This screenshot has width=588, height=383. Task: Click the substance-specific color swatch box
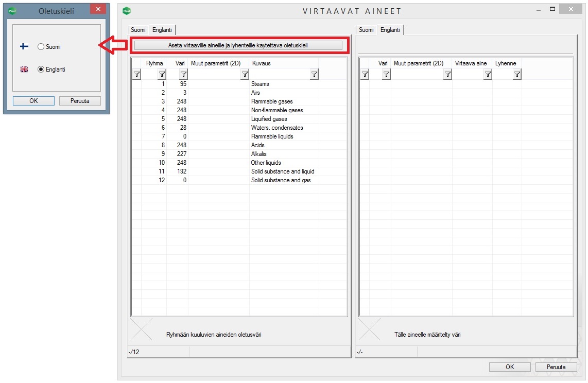click(369, 329)
